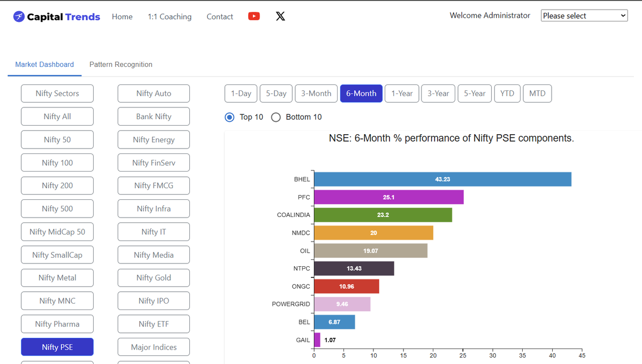Show Major Indices

point(154,347)
